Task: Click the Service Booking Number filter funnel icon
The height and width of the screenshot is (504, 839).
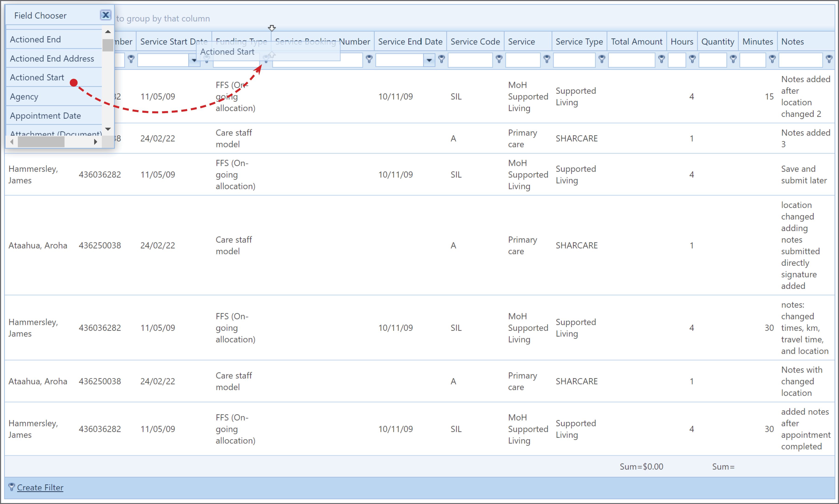Action: pyautogui.click(x=369, y=59)
